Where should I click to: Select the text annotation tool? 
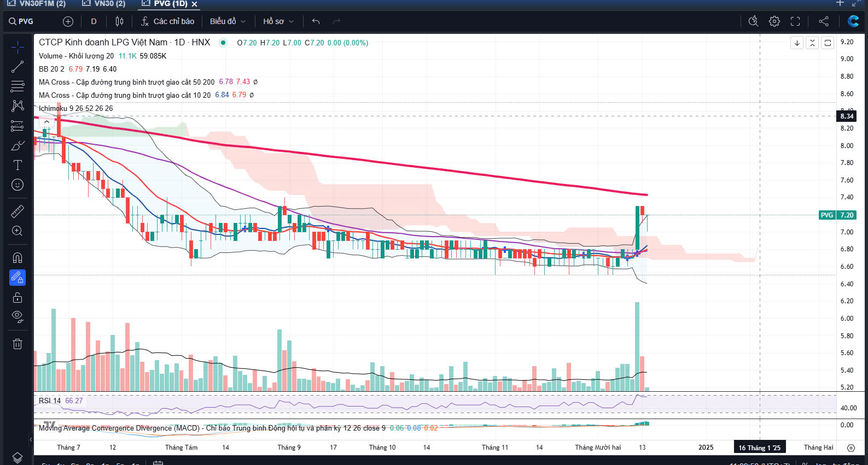pyautogui.click(x=18, y=165)
